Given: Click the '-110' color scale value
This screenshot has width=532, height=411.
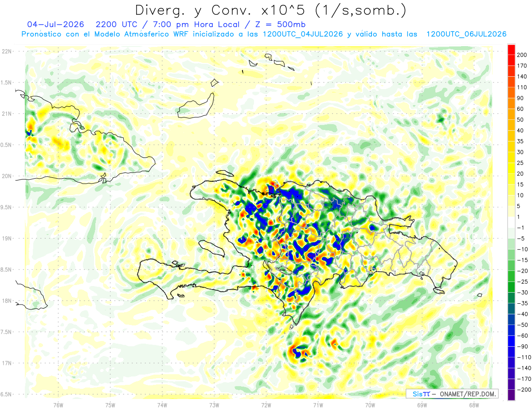Looking at the screenshot, I should pos(524,357).
